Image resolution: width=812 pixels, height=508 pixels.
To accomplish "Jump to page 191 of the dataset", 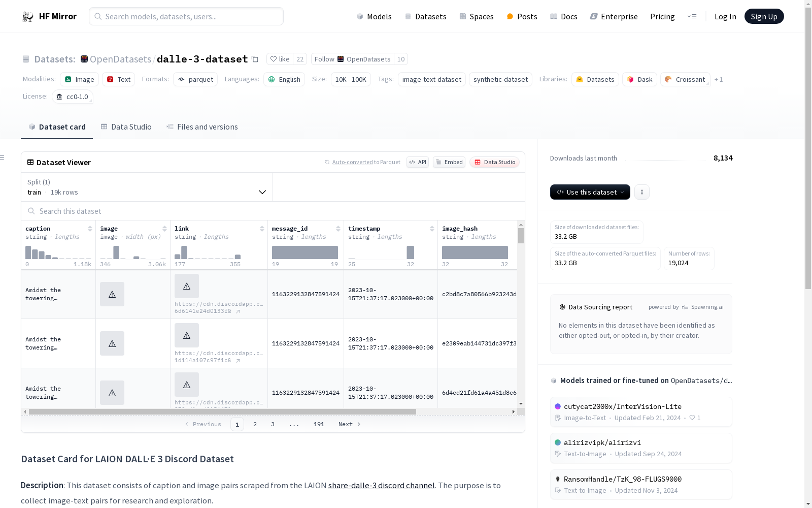I will [x=319, y=424].
